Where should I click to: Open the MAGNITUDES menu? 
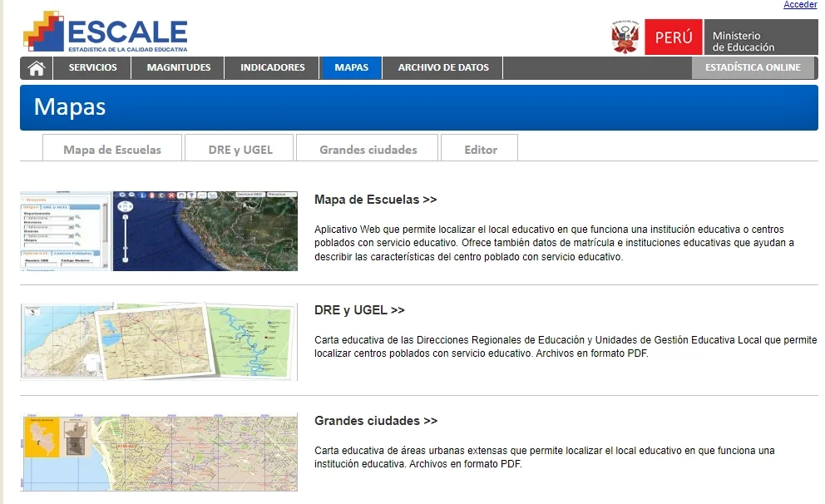tap(177, 68)
